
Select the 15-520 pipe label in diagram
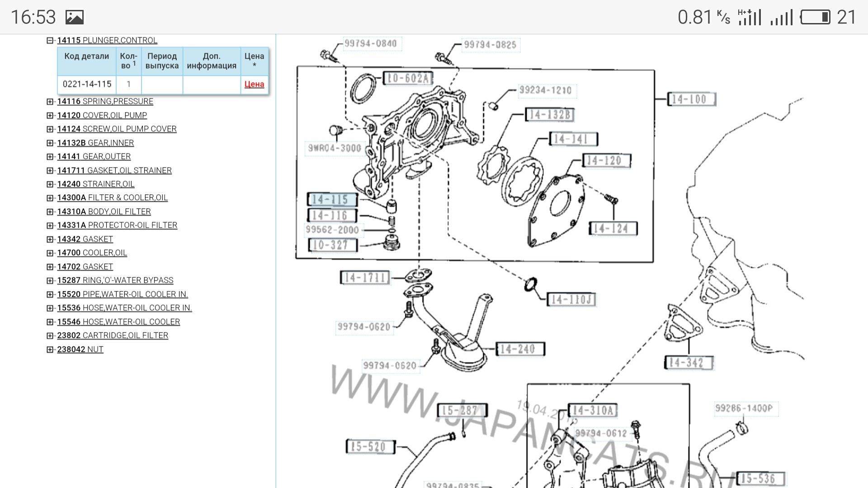pos(370,446)
